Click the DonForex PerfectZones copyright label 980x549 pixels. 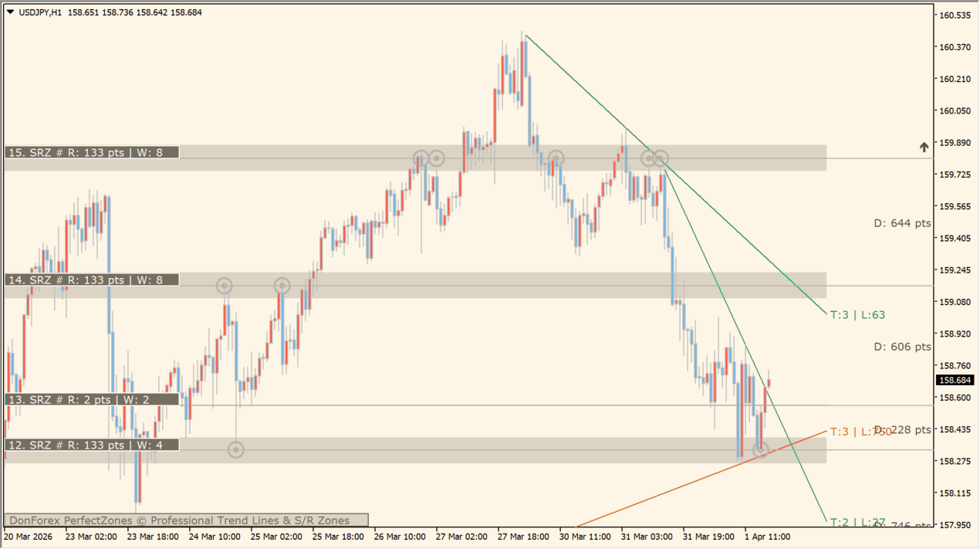pyautogui.click(x=186, y=520)
